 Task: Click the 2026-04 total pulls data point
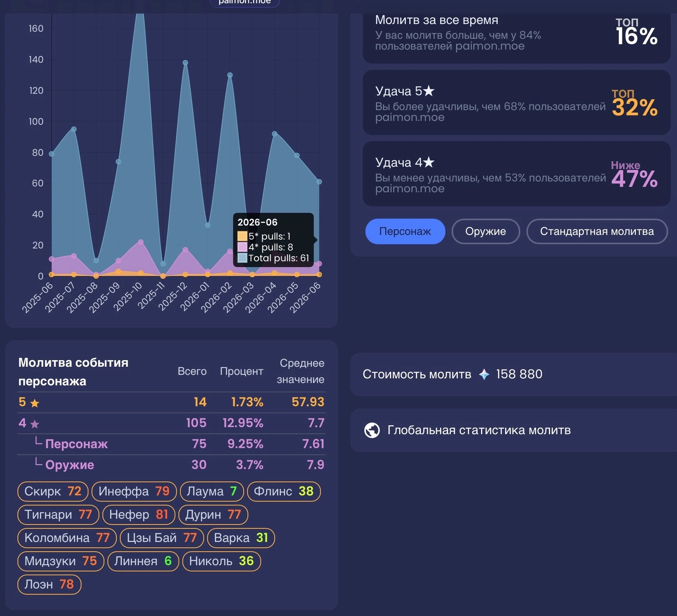[275, 134]
